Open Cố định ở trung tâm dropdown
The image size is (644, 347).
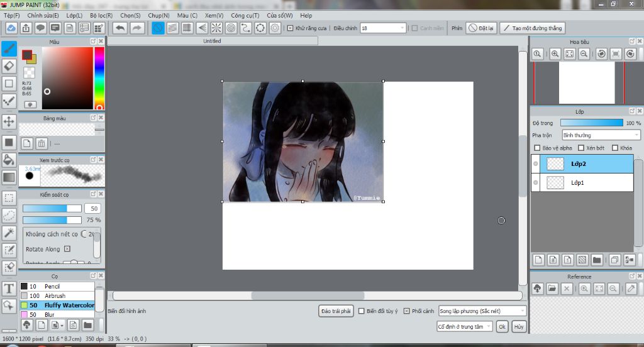[465, 326]
